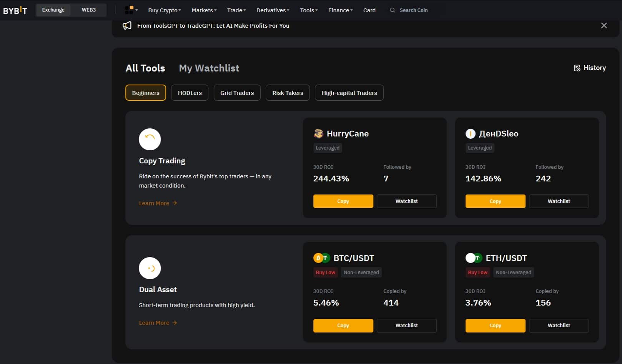Add BTC/USDT to Watchlist

coord(407,326)
